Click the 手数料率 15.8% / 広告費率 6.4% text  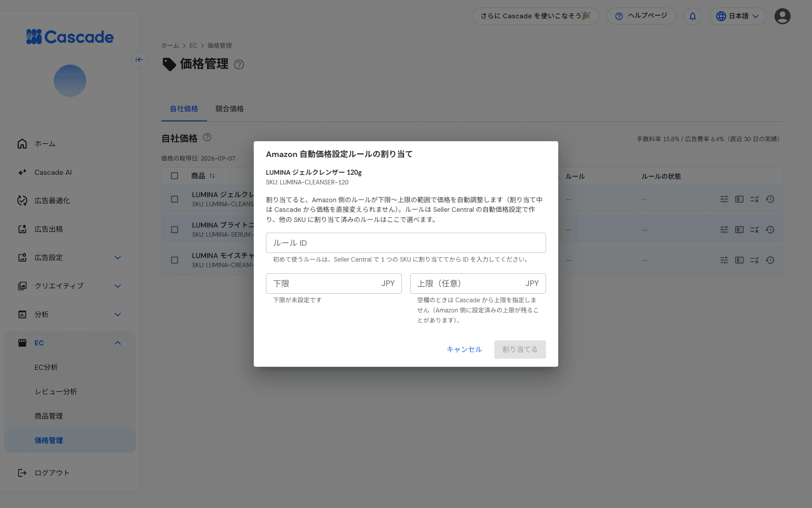(x=708, y=139)
